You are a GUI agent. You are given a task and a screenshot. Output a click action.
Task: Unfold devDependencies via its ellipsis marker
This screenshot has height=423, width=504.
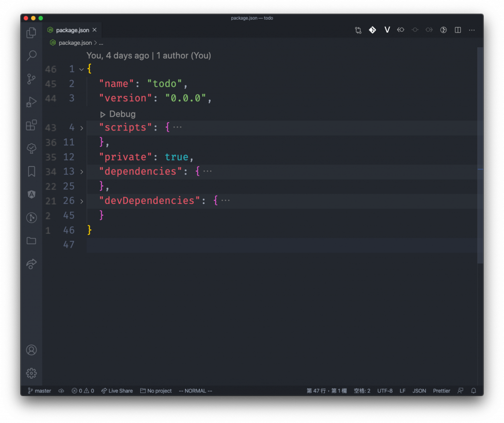(x=225, y=200)
